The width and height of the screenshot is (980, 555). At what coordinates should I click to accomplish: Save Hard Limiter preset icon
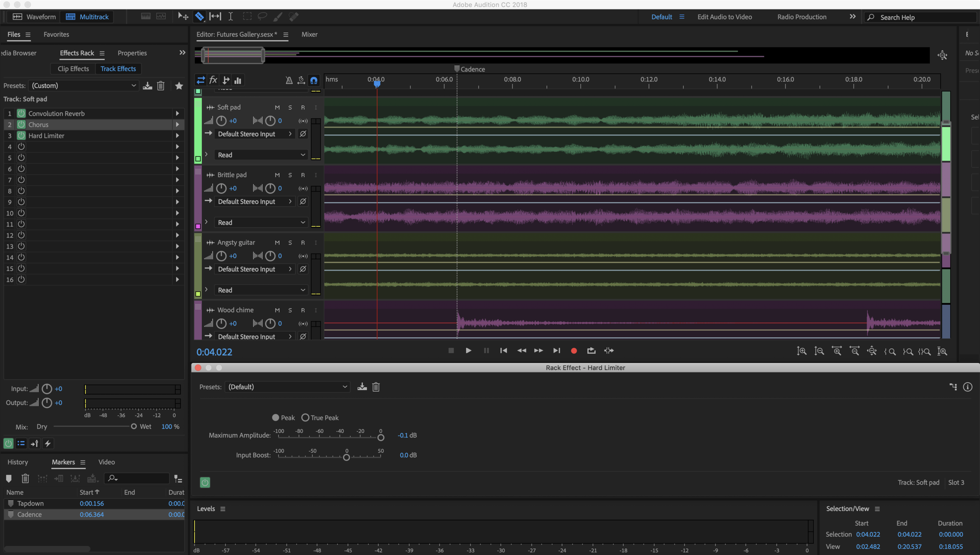[362, 387]
